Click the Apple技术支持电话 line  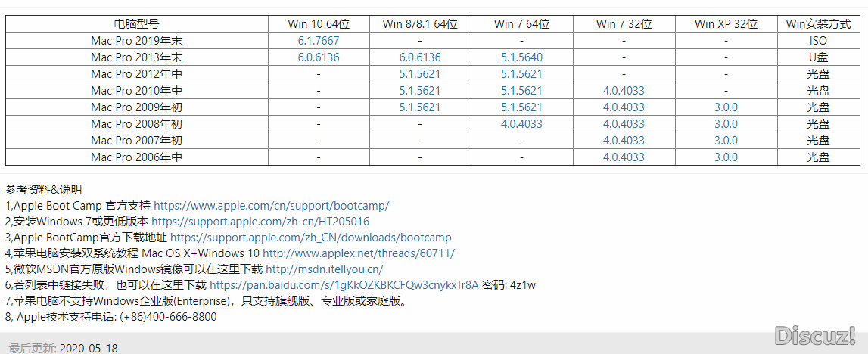tap(111, 318)
